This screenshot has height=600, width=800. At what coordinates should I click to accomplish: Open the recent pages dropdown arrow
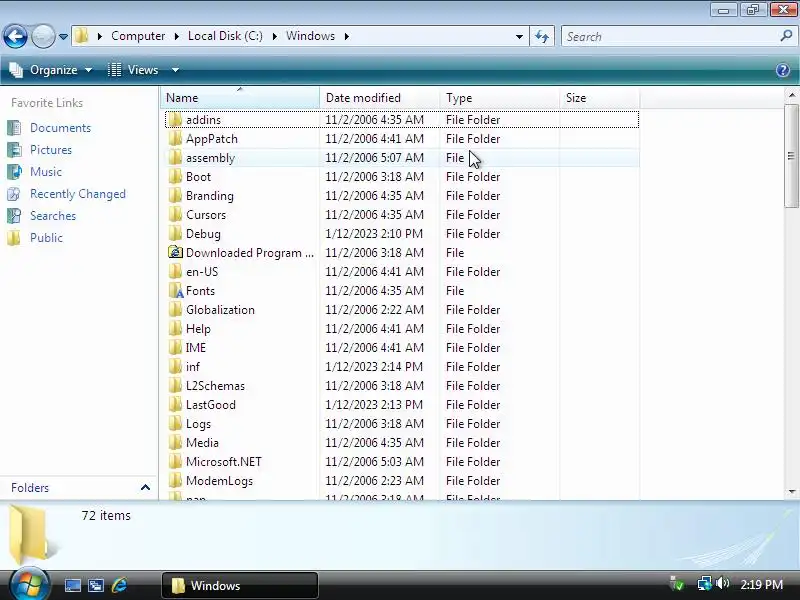tap(63, 37)
